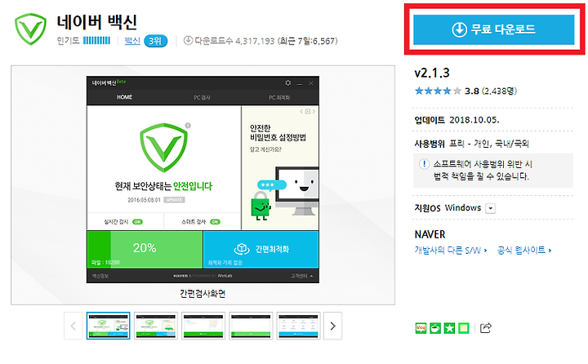Click the memo share icon

pyautogui.click(x=464, y=328)
